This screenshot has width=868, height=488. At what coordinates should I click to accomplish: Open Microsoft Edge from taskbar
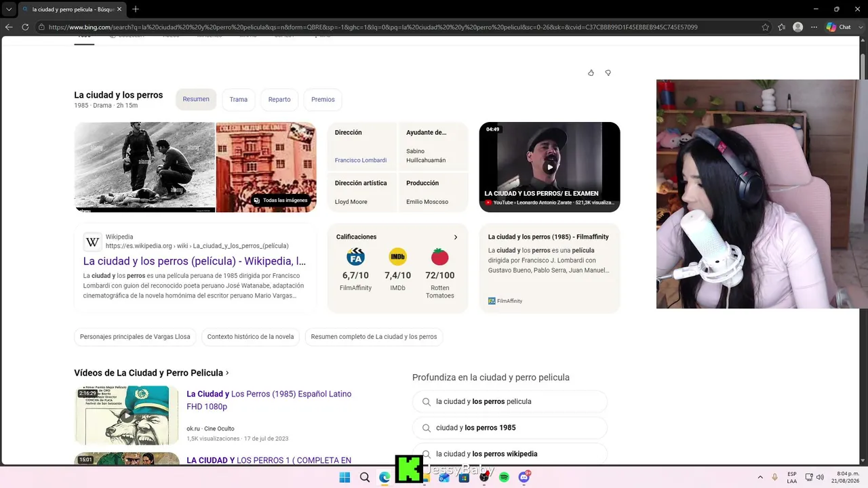(x=384, y=477)
